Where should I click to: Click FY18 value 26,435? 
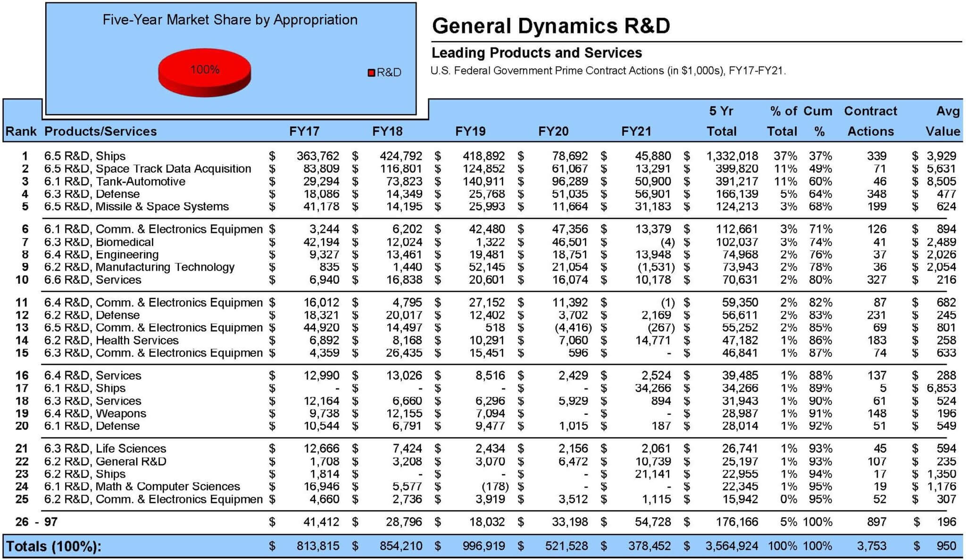click(x=404, y=353)
